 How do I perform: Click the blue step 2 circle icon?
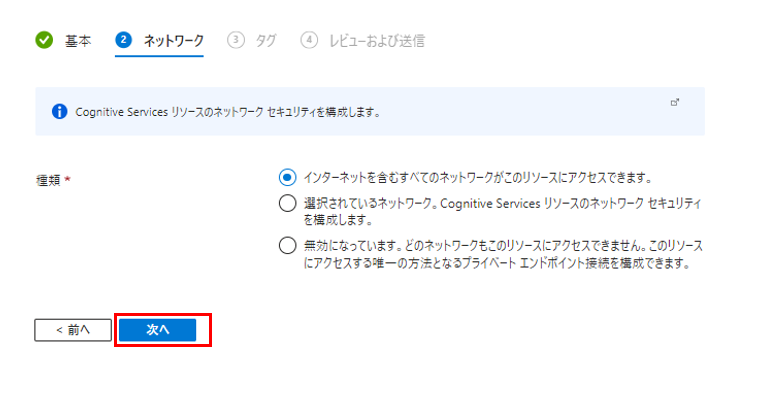click(124, 40)
